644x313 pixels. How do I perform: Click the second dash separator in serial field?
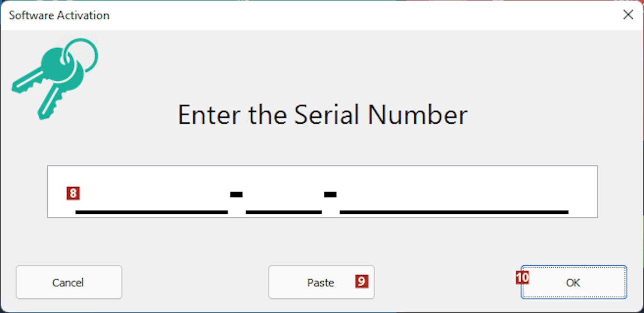tap(330, 194)
